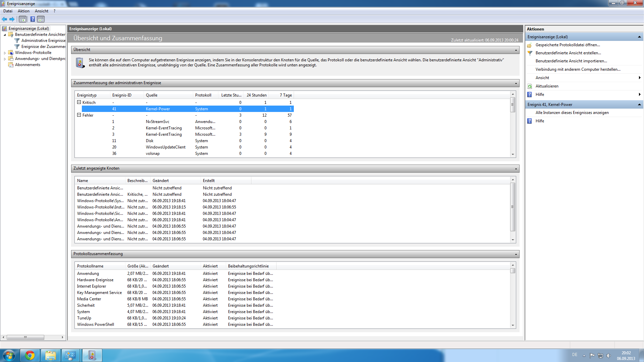Viewport: 644px width, 362px height.
Task: Open the Aktion menu
Action: point(23,11)
